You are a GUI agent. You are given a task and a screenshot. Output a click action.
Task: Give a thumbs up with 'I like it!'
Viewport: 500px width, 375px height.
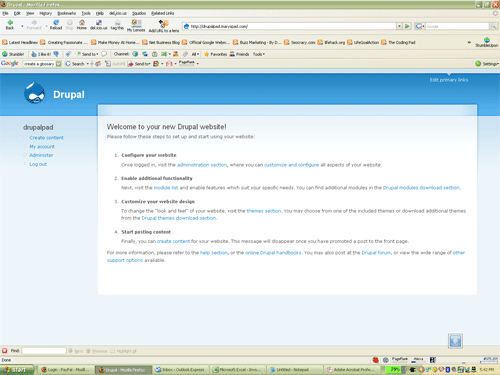click(x=41, y=54)
